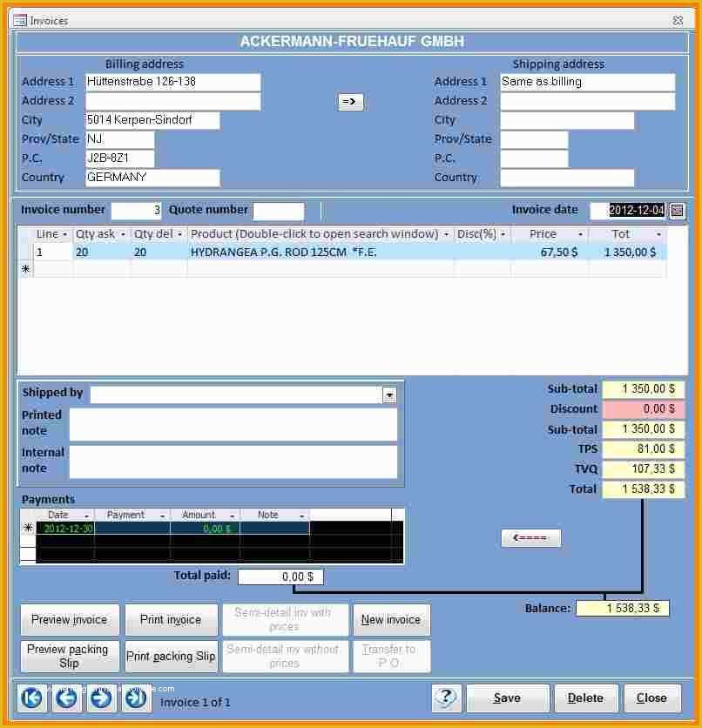Click the TPS amount 81,00 $
Image resolution: width=702 pixels, height=728 pixels.
(x=643, y=449)
